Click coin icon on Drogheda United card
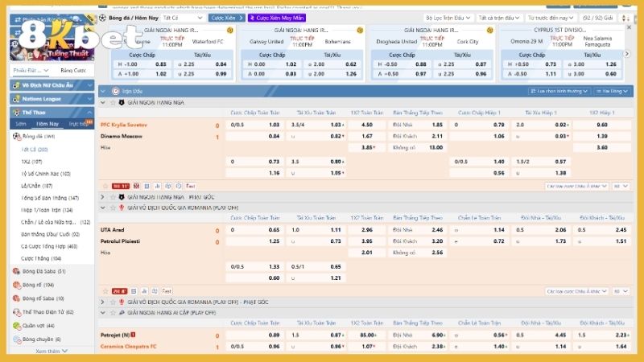 click(489, 31)
